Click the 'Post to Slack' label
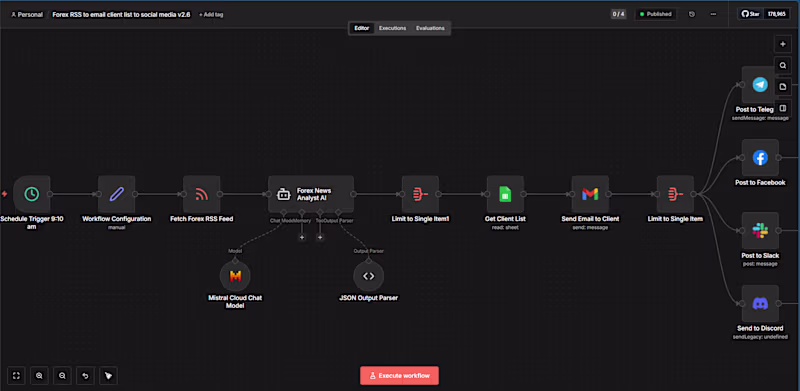 [x=760, y=255]
